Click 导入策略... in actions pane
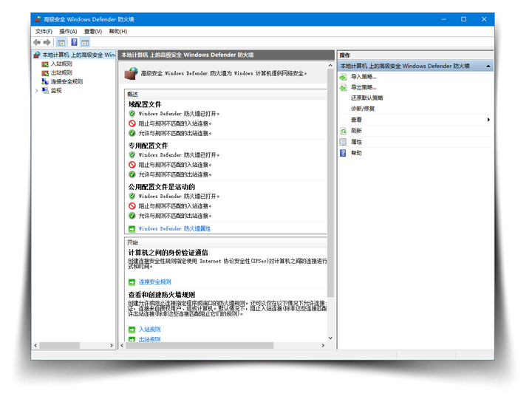The image size is (532, 402). coord(364,77)
